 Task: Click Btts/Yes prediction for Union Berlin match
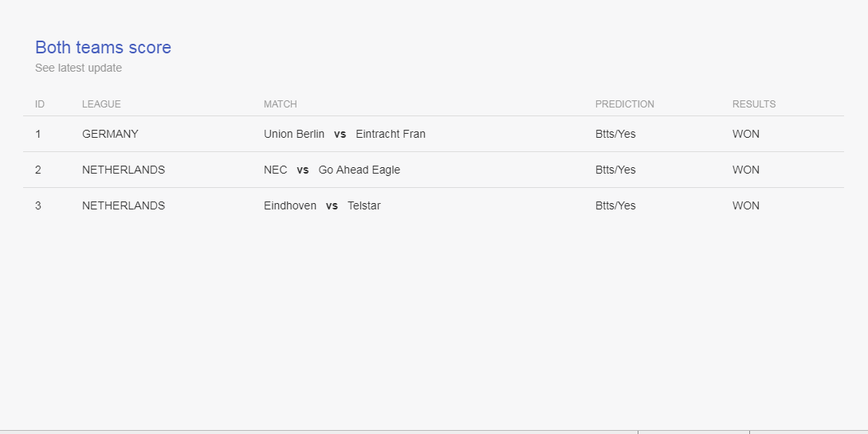pos(615,134)
